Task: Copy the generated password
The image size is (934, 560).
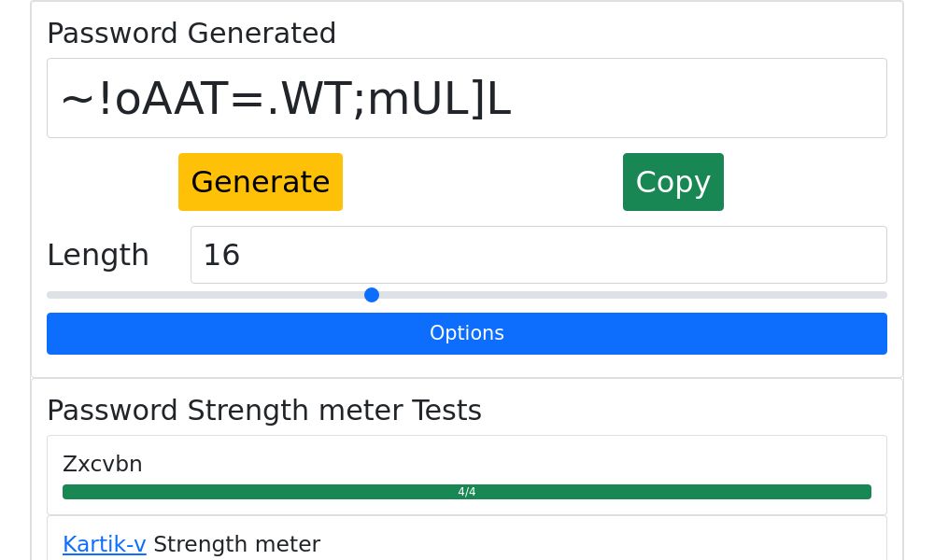Action: pos(673,182)
